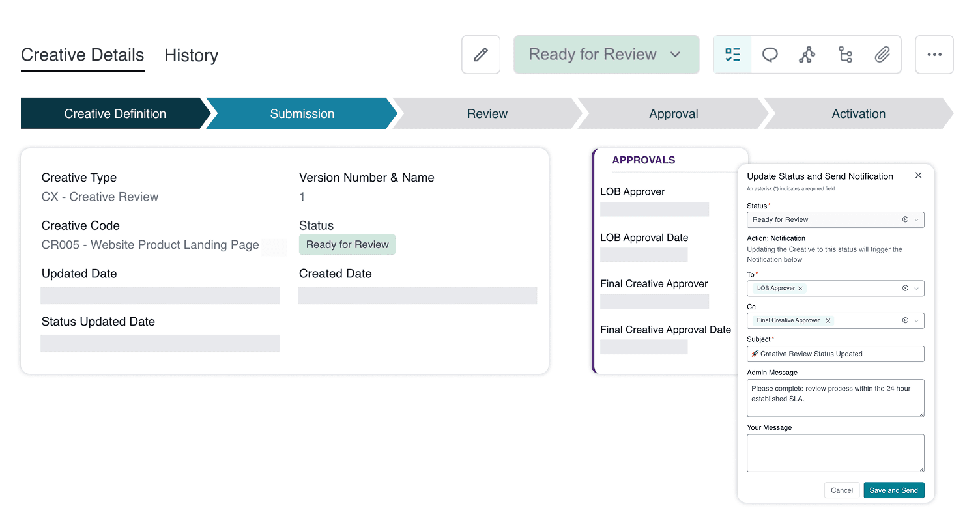View the relationships graph icon

coord(807,54)
